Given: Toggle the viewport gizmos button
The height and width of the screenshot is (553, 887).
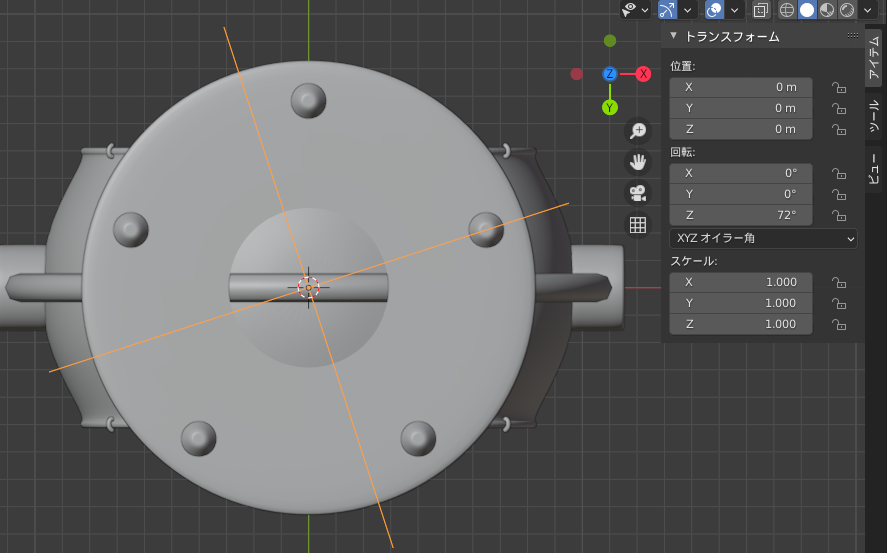Looking at the screenshot, I should point(668,10).
